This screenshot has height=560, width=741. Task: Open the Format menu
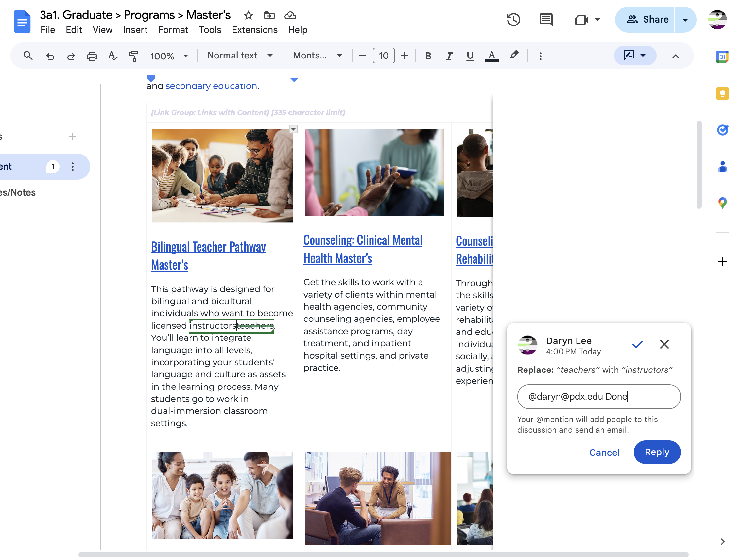[173, 30]
